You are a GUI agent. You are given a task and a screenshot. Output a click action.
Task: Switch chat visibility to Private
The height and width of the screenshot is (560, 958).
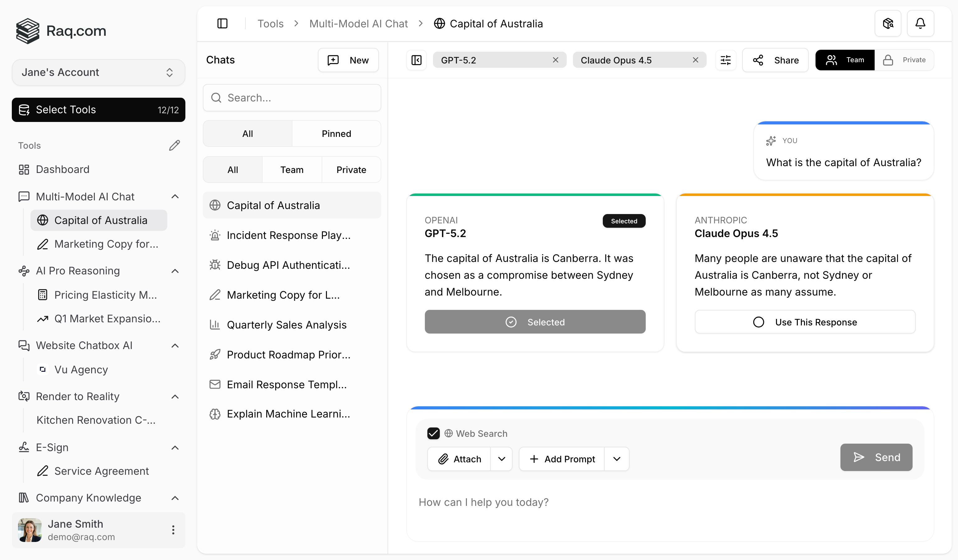point(905,60)
